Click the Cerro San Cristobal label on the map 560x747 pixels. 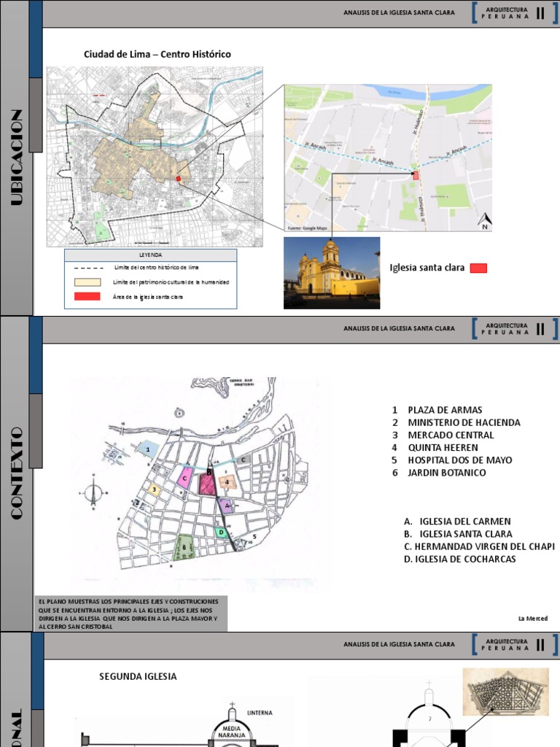click(x=241, y=382)
